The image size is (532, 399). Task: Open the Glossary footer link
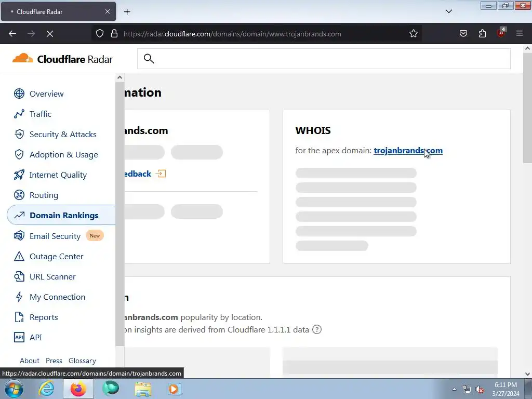pyautogui.click(x=82, y=361)
